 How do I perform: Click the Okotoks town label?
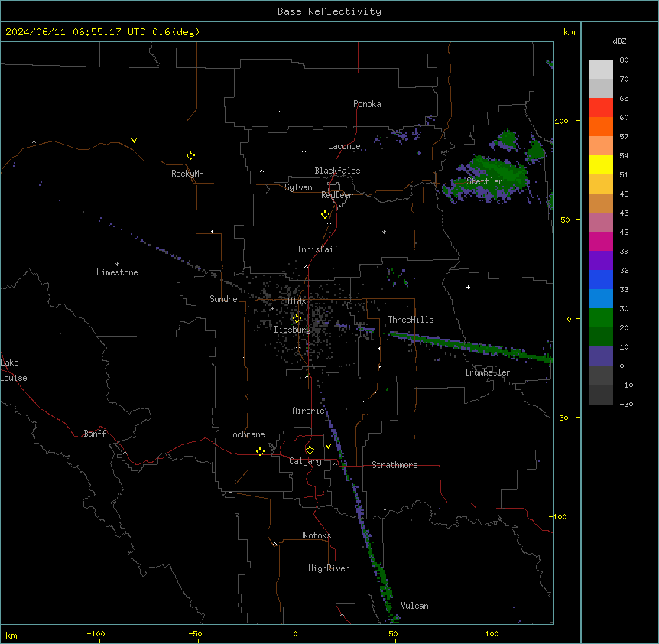coord(315,535)
